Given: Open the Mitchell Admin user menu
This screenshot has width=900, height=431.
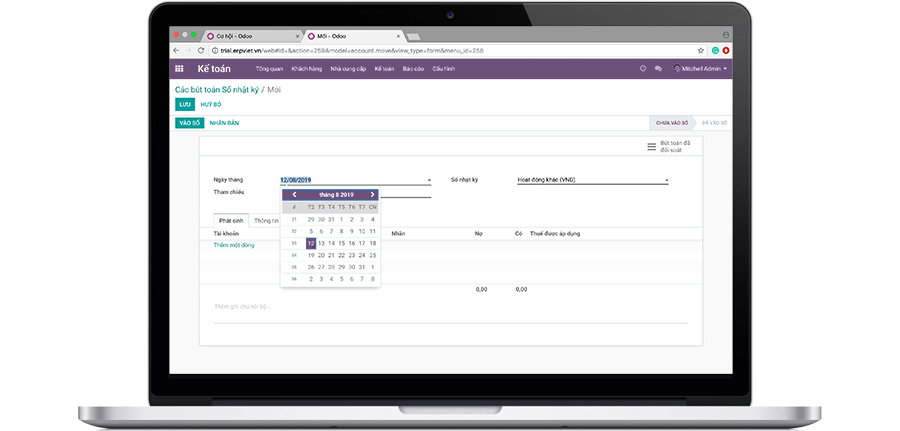Looking at the screenshot, I should [701, 69].
